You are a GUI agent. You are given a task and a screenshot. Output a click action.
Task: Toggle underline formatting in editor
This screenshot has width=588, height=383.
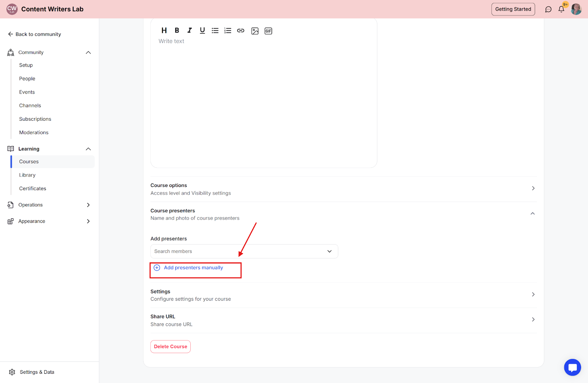click(202, 31)
